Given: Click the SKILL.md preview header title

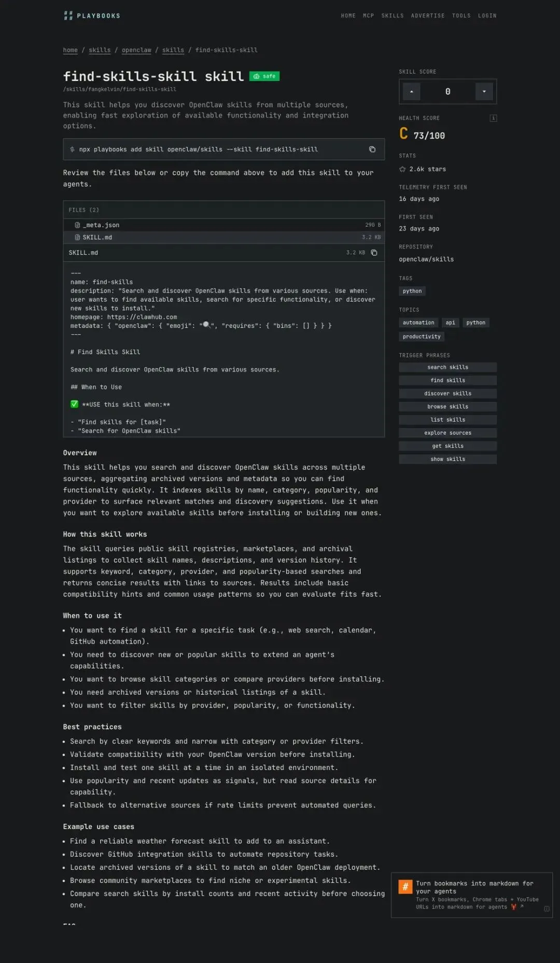Looking at the screenshot, I should tap(83, 253).
